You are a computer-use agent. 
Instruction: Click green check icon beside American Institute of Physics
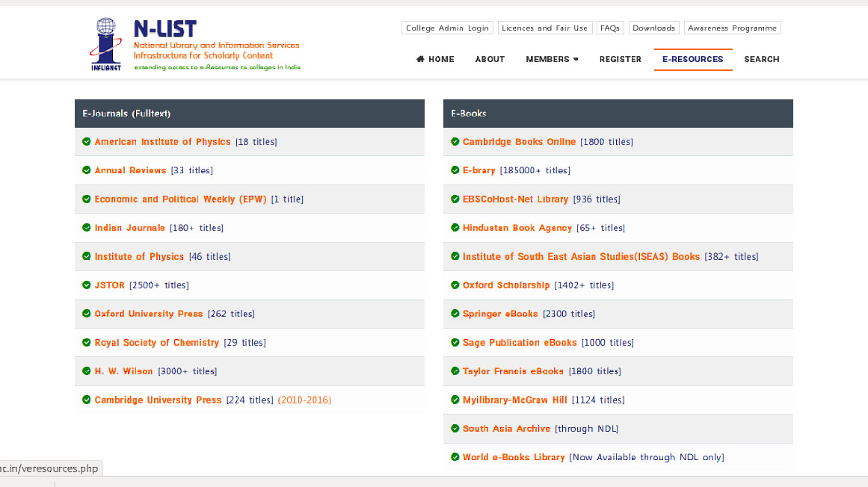click(87, 141)
